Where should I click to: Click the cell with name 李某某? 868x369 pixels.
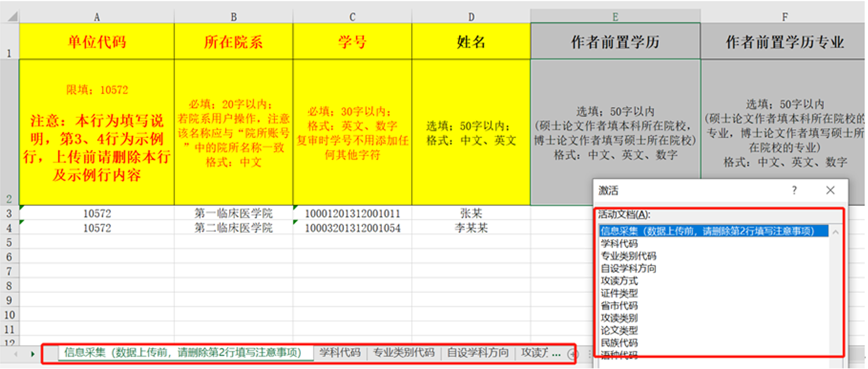click(470, 228)
